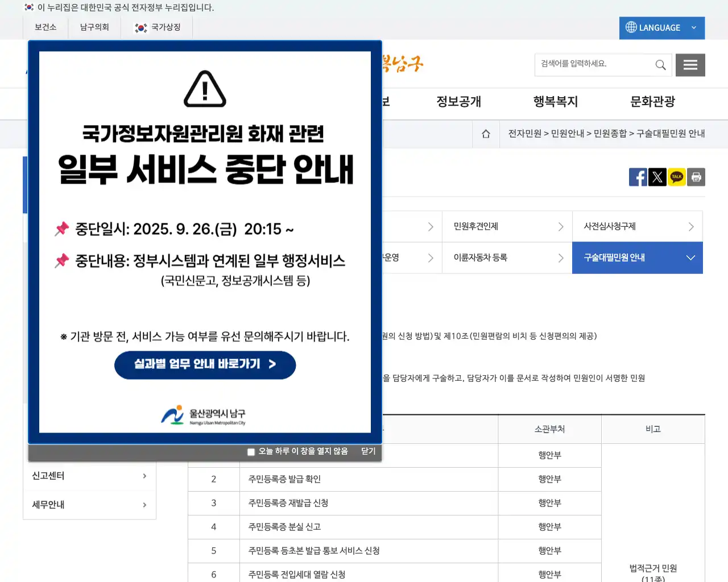Click the 비고 column header

pos(653,429)
